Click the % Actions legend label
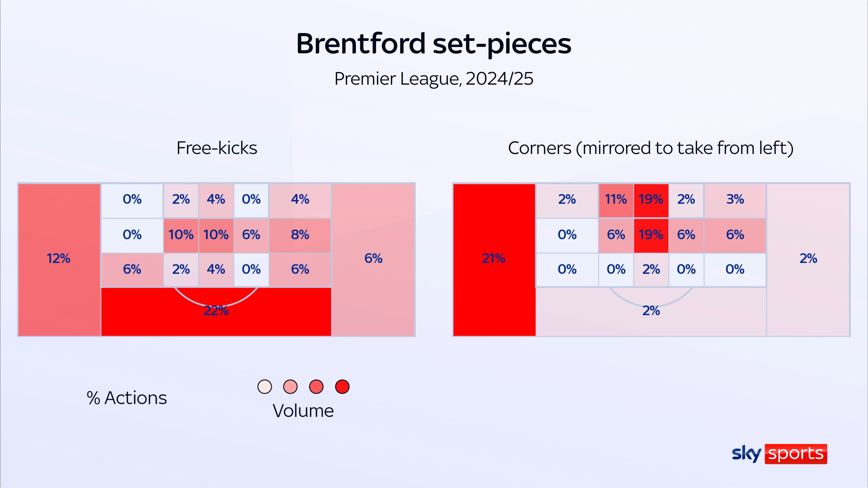Viewport: 868px width, 488px height. click(x=127, y=398)
